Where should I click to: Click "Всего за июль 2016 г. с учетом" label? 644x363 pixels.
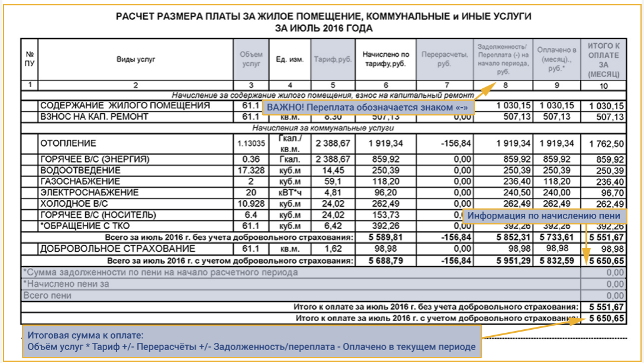(230, 261)
